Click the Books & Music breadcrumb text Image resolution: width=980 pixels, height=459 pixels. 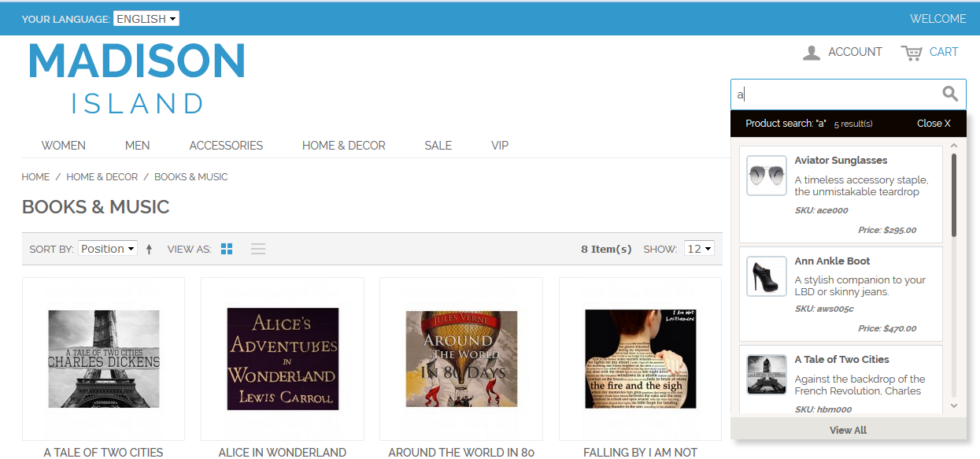(191, 177)
